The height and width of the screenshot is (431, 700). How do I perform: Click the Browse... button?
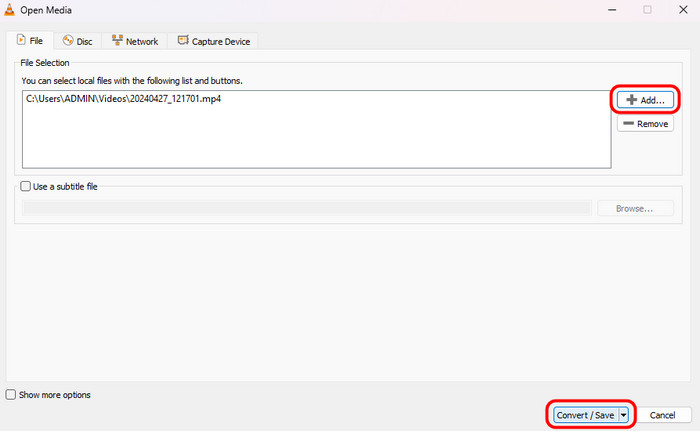click(x=635, y=209)
